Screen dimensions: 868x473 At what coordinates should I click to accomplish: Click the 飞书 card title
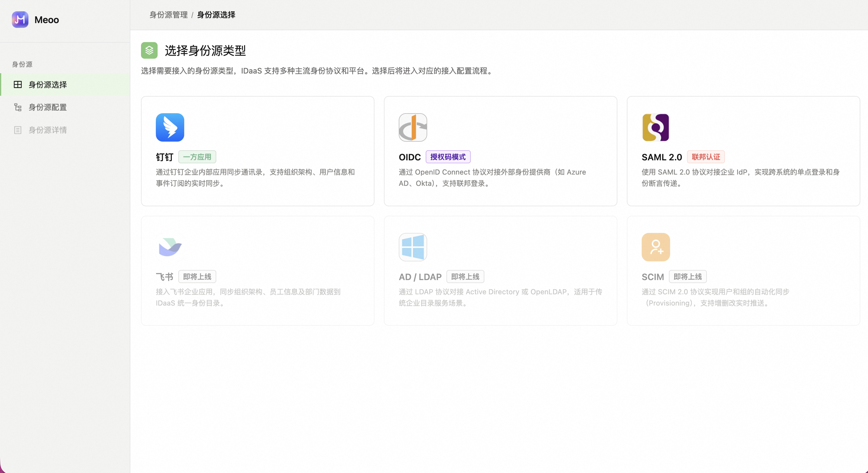[x=164, y=277]
